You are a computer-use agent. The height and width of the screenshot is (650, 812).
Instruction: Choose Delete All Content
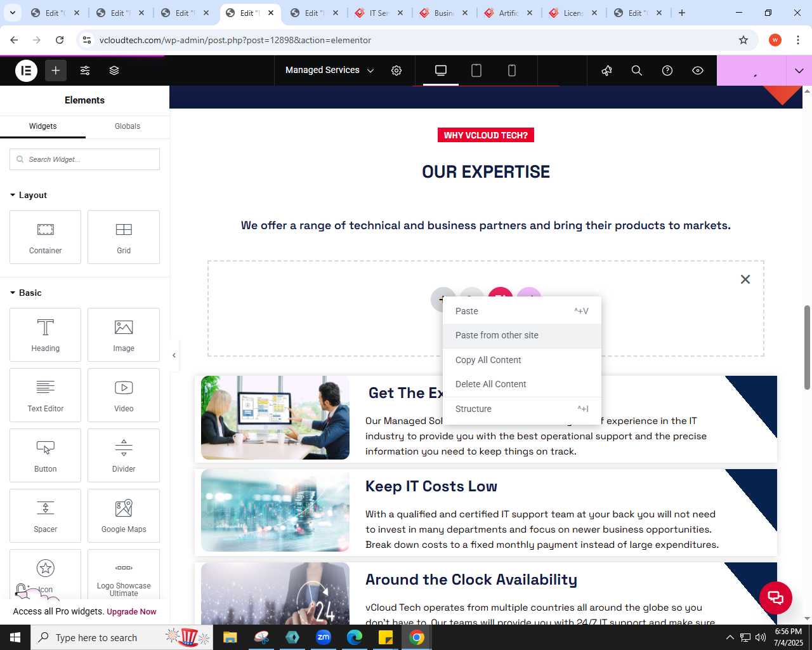(x=522, y=384)
